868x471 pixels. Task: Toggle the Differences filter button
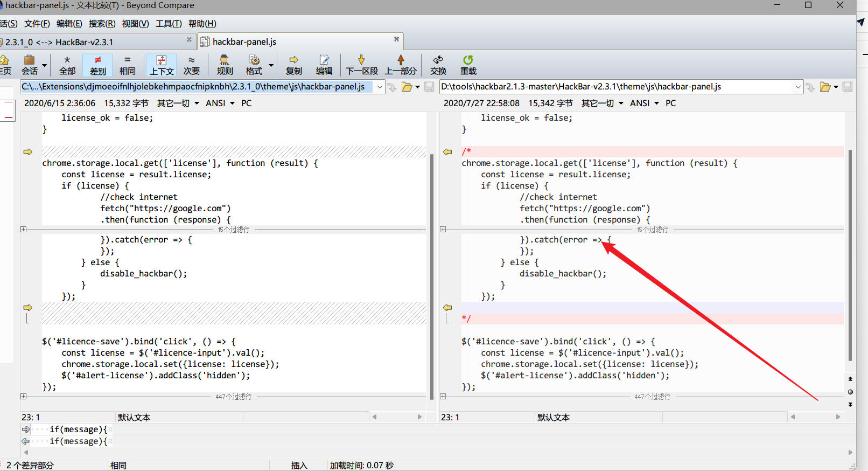(97, 65)
